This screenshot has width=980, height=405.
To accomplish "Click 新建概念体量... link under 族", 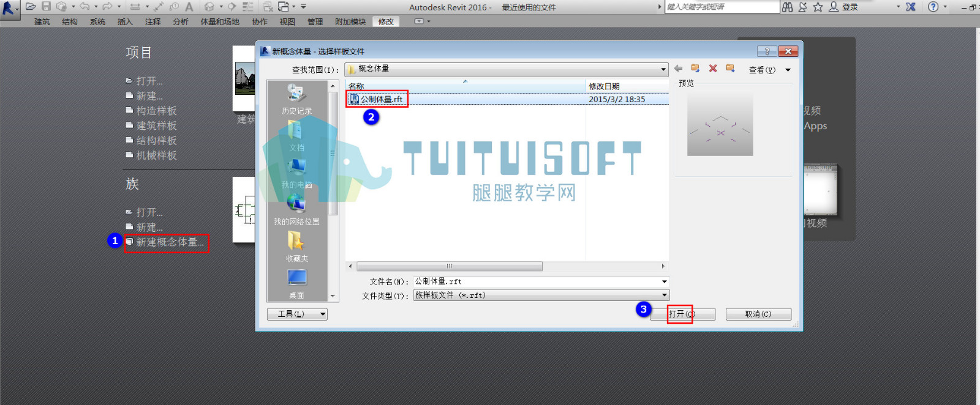I will click(x=170, y=242).
